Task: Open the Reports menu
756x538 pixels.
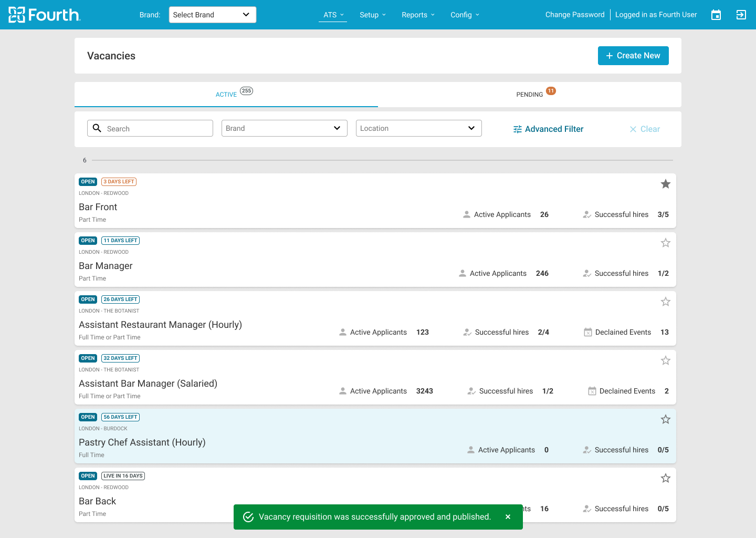Action: [x=418, y=15]
